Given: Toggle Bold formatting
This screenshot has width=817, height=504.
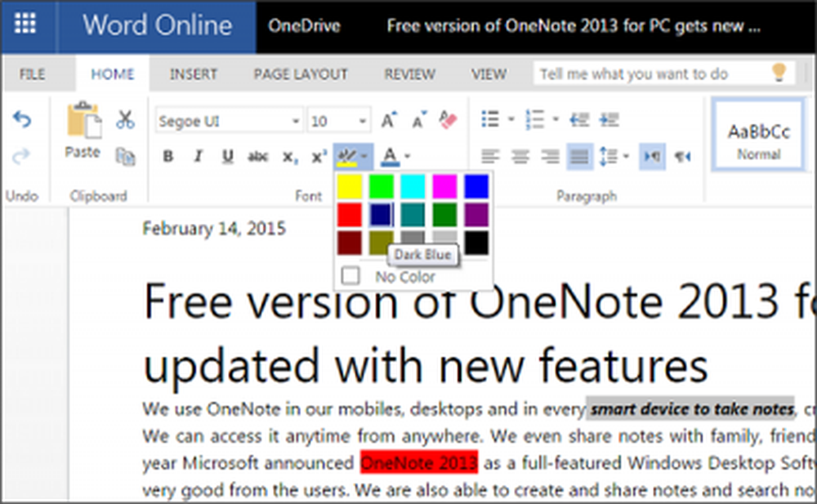Looking at the screenshot, I should point(168,157).
